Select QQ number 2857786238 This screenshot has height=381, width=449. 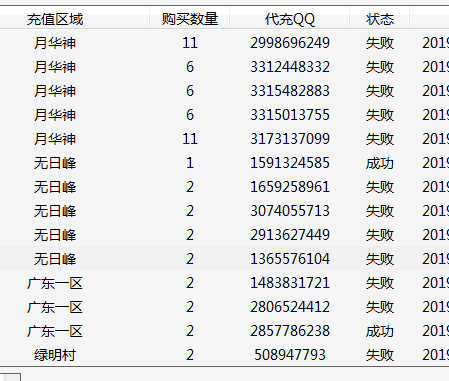tap(290, 331)
